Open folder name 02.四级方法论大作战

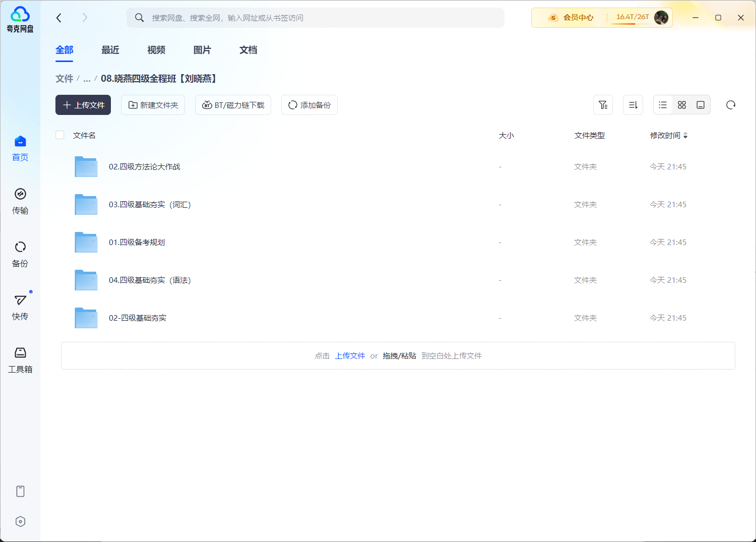(145, 166)
